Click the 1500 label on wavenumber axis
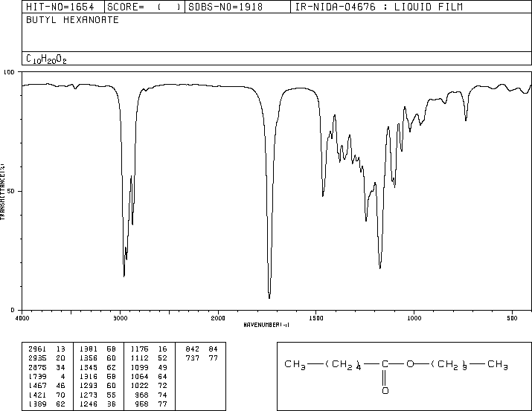 click(x=316, y=318)
